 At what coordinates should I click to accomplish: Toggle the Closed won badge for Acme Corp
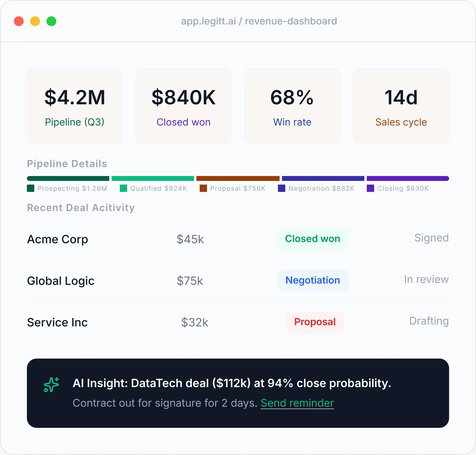312,239
